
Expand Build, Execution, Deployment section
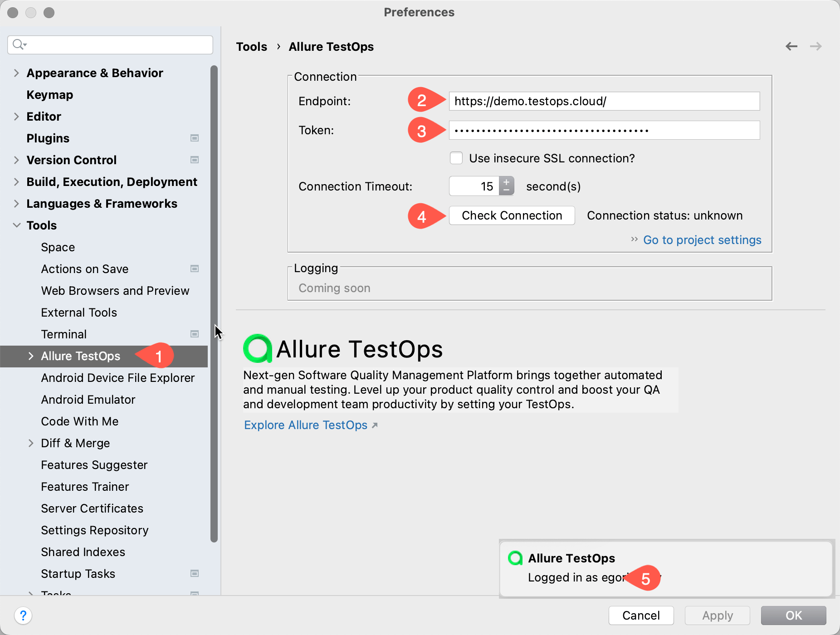click(16, 181)
